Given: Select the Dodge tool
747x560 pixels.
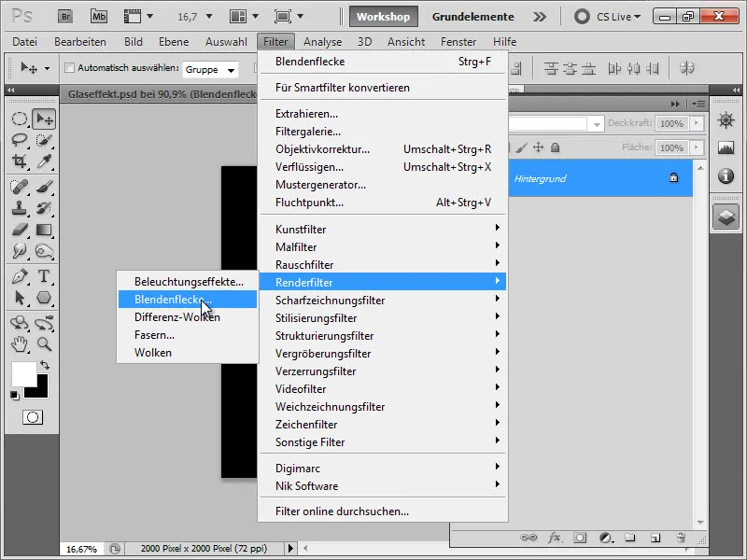Looking at the screenshot, I should coord(20,251).
